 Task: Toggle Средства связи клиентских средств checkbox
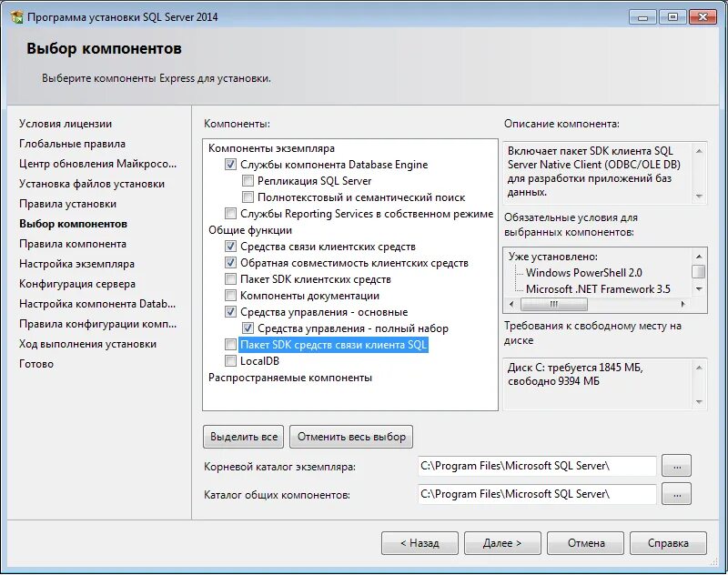230,247
